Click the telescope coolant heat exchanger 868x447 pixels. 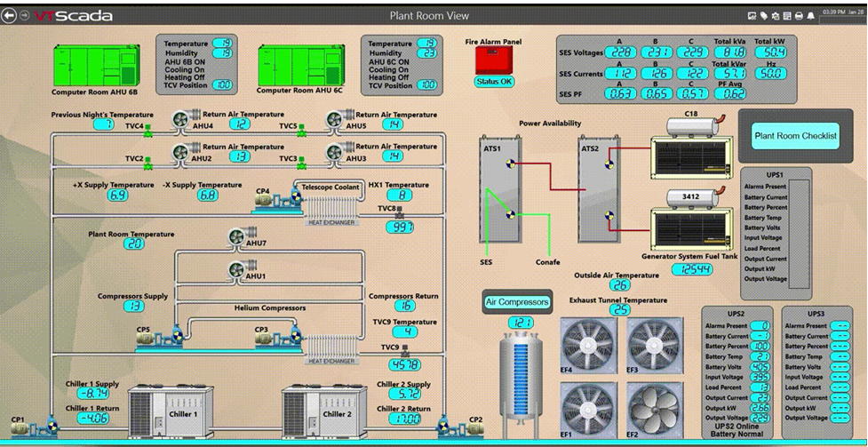pyautogui.click(x=331, y=210)
